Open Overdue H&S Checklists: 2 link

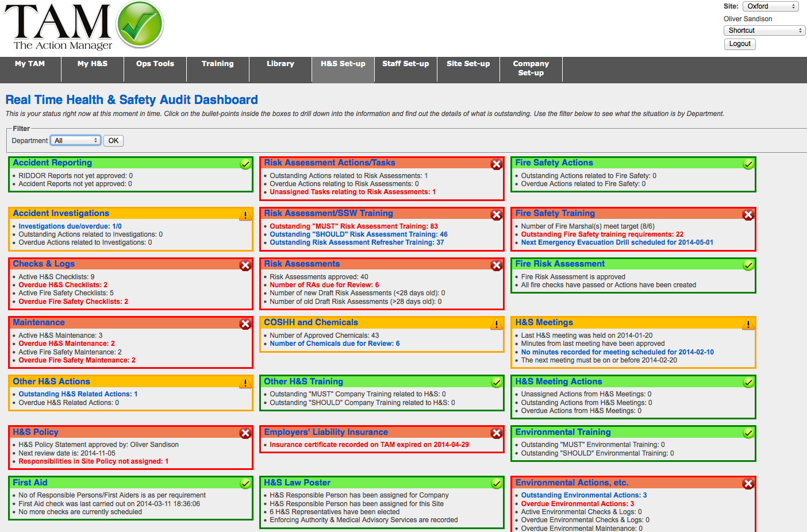pos(63,285)
